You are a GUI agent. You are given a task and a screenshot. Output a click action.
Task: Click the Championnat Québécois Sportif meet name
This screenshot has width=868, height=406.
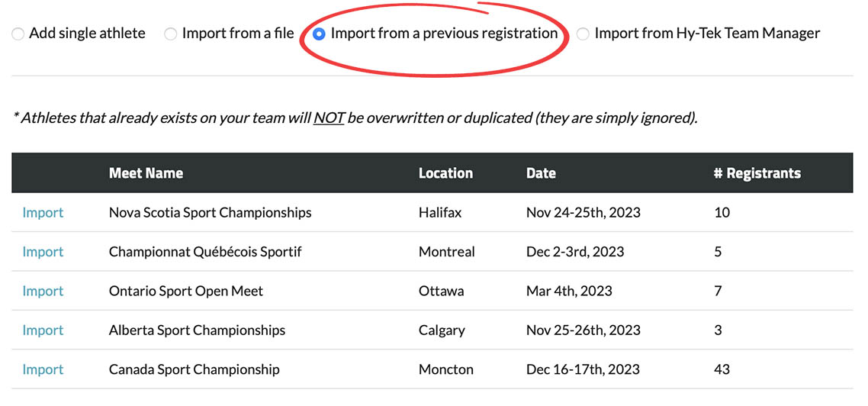pyautogui.click(x=205, y=252)
